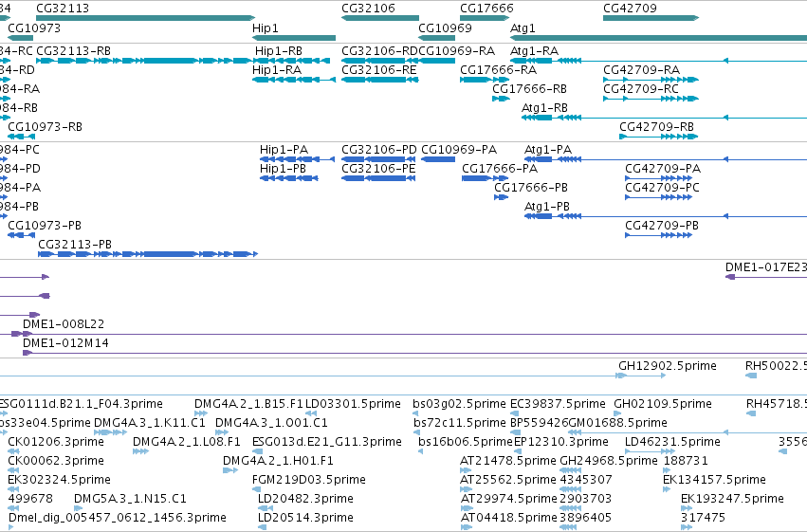Click transcript CG10969-RA

coord(437,61)
